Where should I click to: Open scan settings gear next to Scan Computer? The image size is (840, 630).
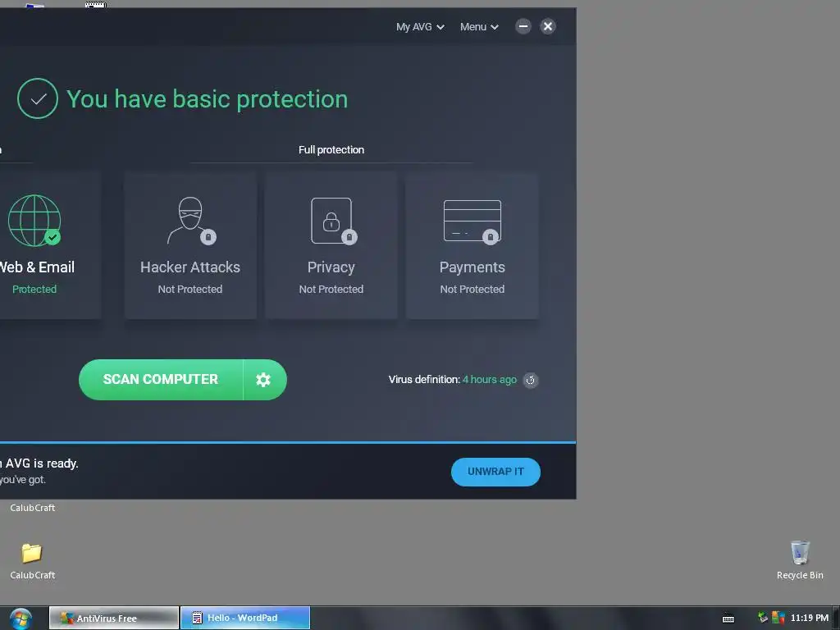point(263,380)
